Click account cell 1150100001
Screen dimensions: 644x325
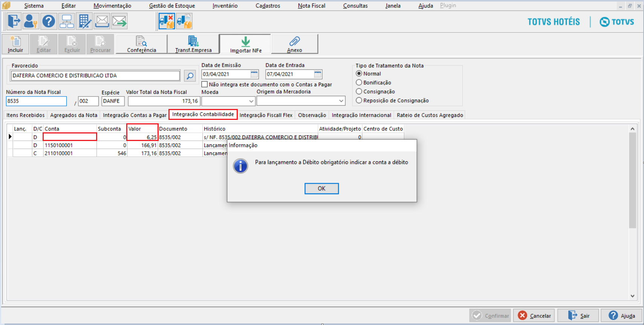click(70, 145)
